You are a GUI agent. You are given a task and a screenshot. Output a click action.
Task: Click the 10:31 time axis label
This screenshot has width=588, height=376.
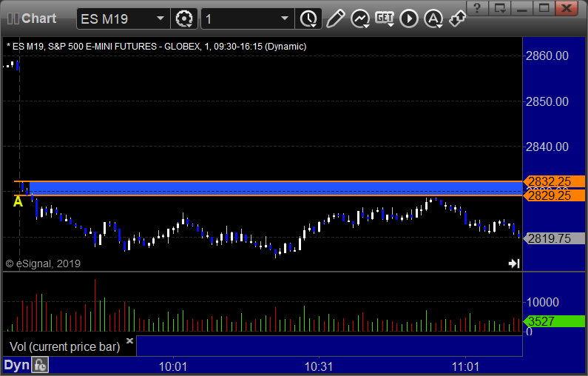319,366
